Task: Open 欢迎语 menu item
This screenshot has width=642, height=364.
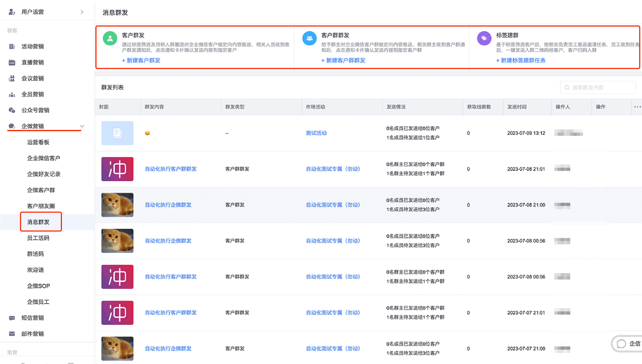Action: [x=35, y=270]
